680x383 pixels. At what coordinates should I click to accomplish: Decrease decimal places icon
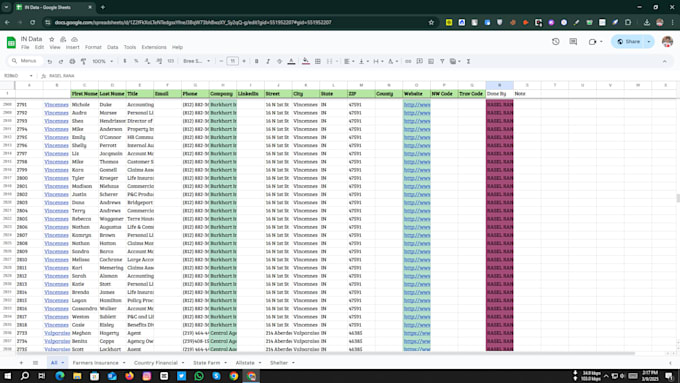(147, 61)
